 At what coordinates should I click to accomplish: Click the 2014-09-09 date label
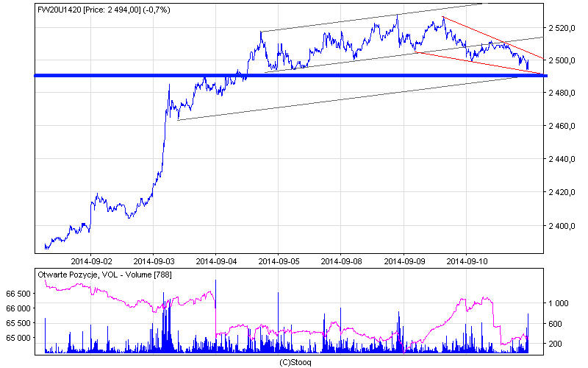404,261
